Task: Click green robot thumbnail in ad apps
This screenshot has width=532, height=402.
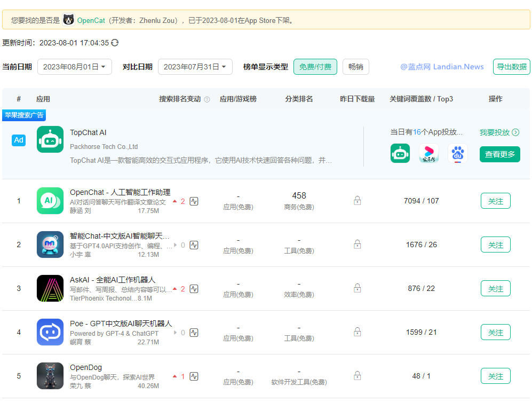Action: pyautogui.click(x=400, y=153)
